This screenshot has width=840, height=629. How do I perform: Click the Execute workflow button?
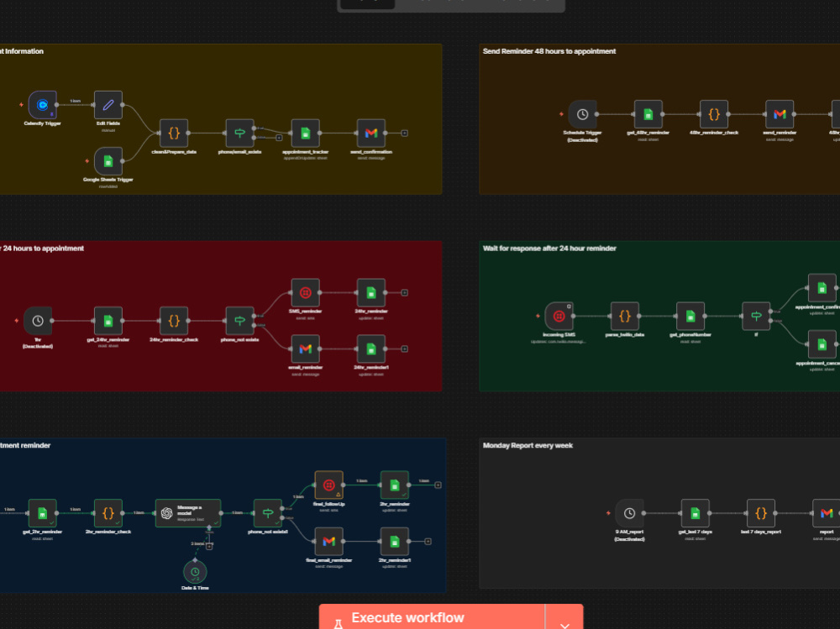pyautogui.click(x=432, y=617)
